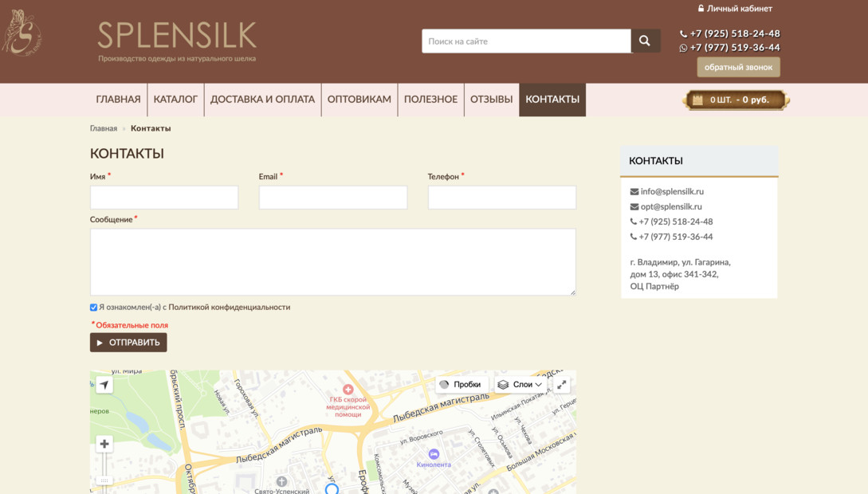Image resolution: width=868 pixels, height=494 pixels.
Task: Click header phone number +7 (977) 519-36-44
Action: [x=735, y=48]
